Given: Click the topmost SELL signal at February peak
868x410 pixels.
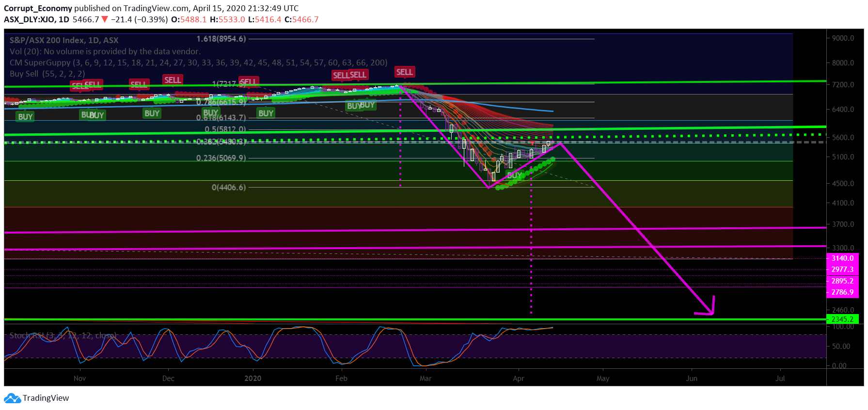Looking at the screenshot, I should pos(405,72).
